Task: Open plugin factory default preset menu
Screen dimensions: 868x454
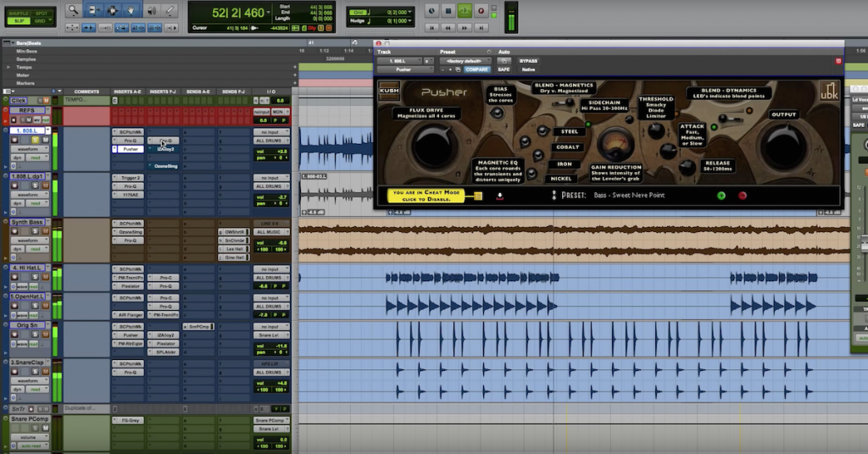Action: point(465,61)
